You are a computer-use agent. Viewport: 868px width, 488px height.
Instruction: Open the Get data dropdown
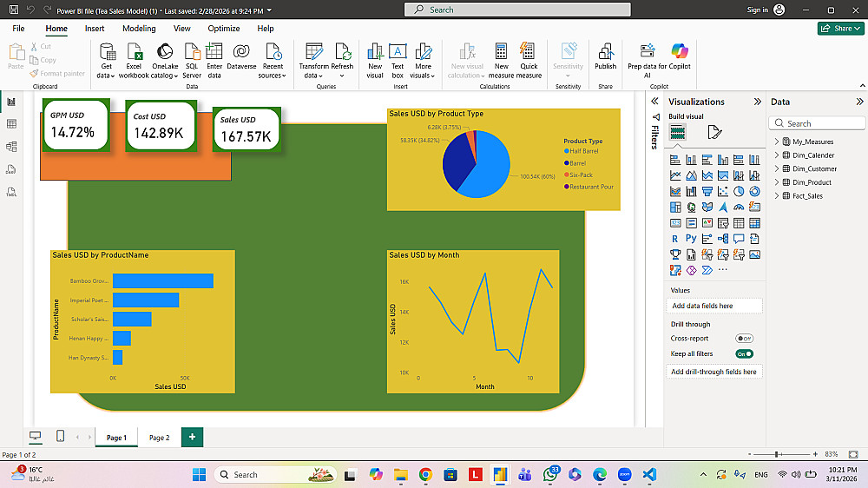(106, 61)
